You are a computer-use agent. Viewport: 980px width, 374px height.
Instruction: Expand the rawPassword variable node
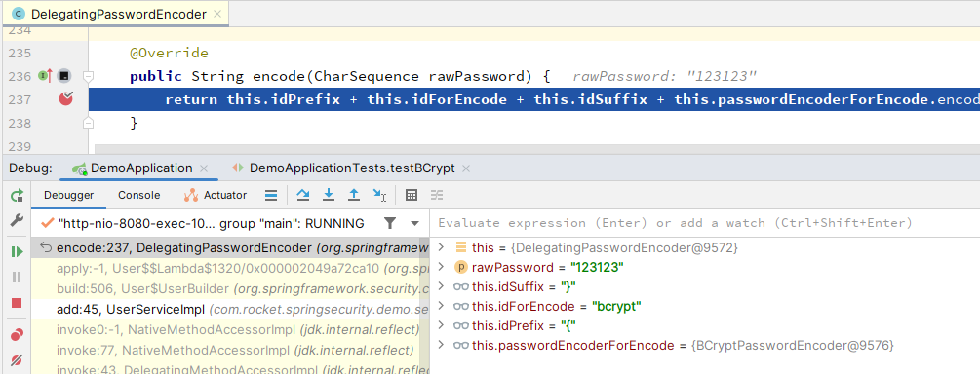442,267
